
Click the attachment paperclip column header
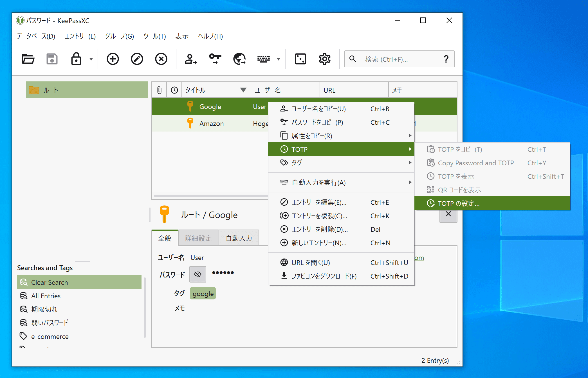159,90
